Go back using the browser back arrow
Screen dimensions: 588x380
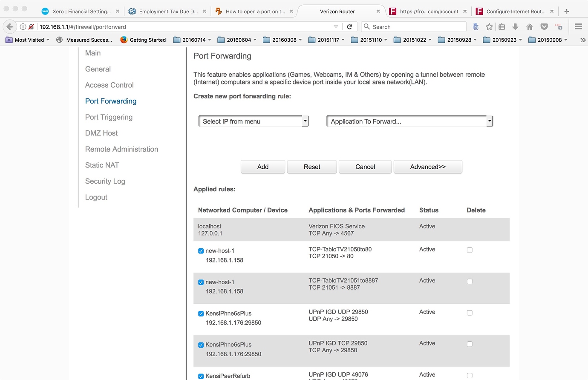(10, 27)
